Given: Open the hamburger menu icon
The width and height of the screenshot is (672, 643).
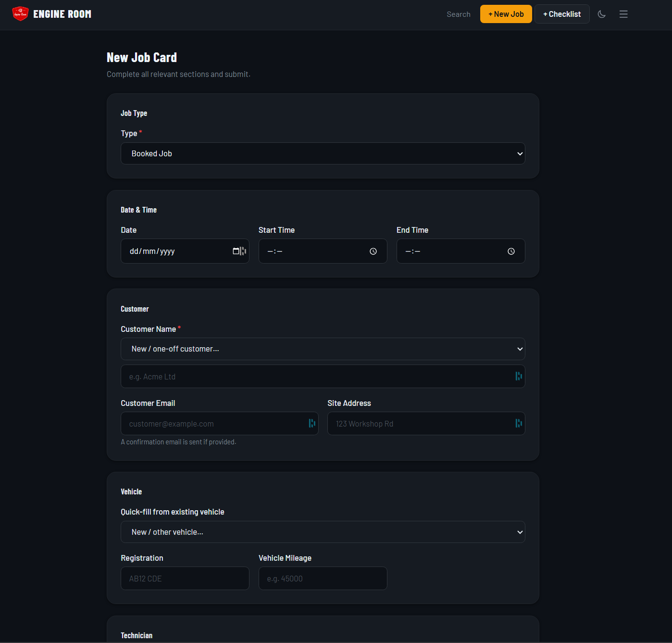Looking at the screenshot, I should (623, 14).
